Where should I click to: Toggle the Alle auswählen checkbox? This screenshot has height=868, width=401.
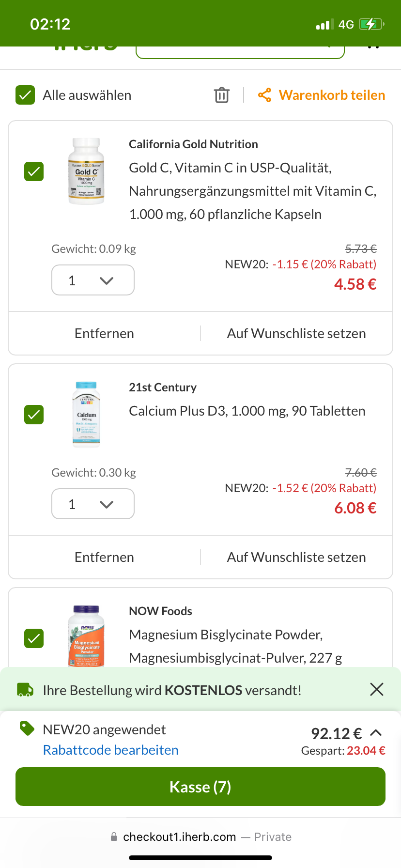click(x=25, y=95)
